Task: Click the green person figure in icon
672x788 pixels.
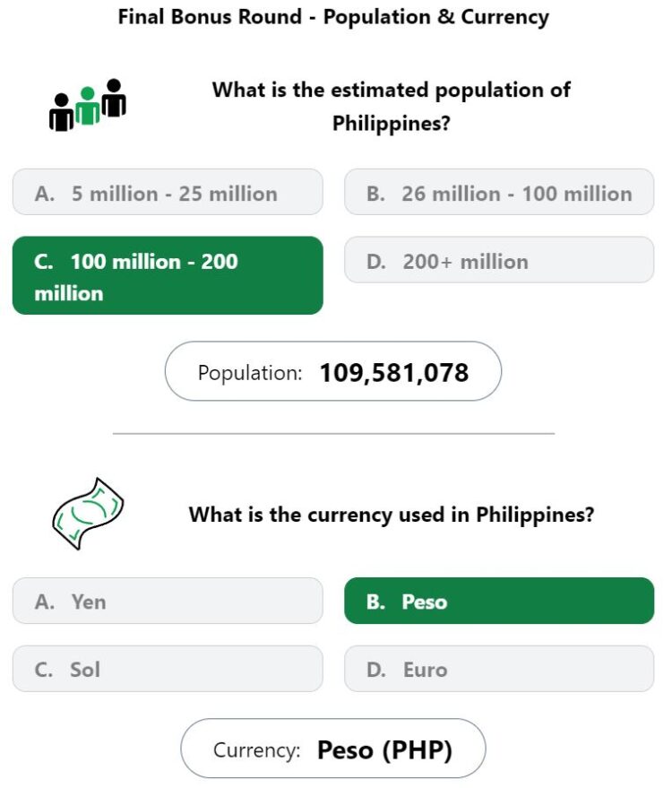Action: pos(88,106)
